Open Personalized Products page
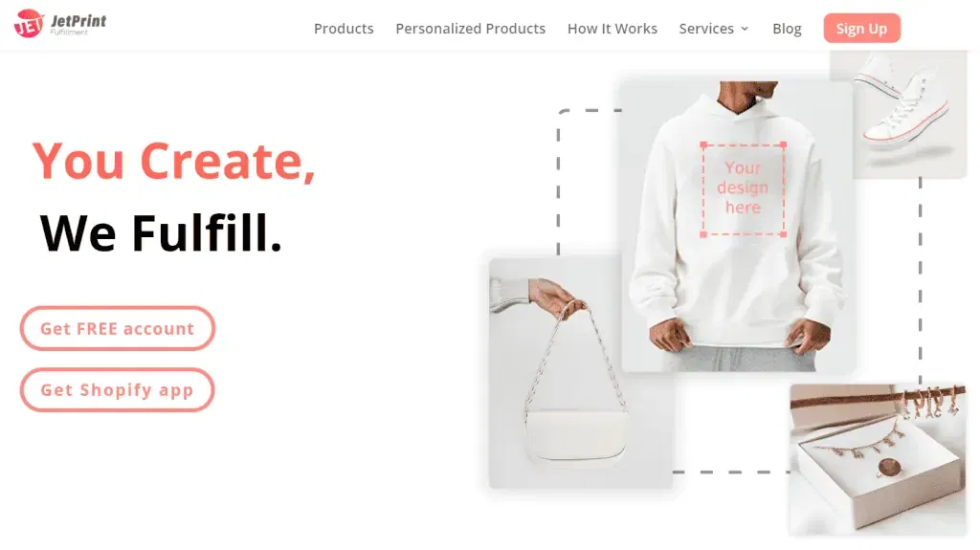The image size is (980, 550). pyautogui.click(x=471, y=29)
